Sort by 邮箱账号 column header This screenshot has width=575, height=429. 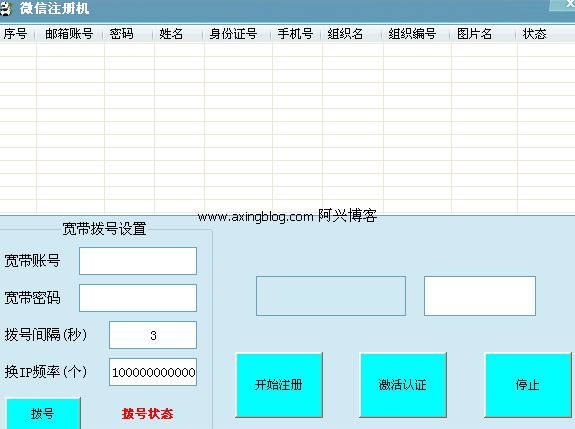[x=70, y=34]
